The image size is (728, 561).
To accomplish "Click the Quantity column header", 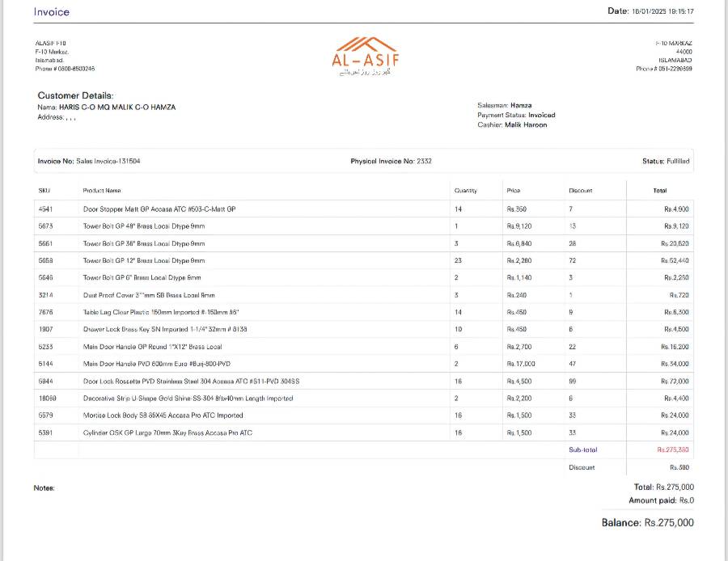I will pos(465,191).
